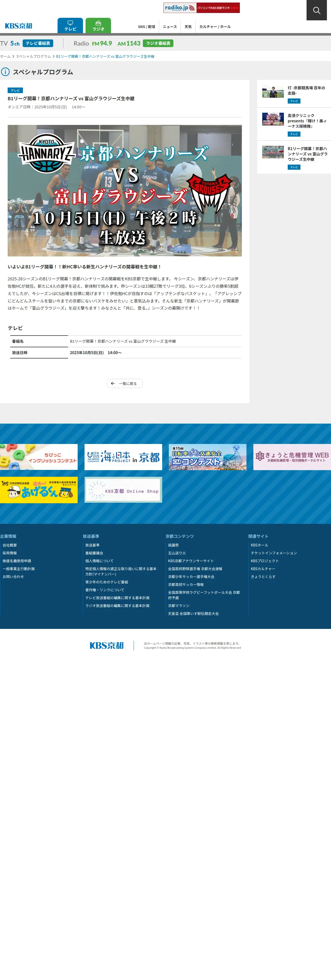Open 全国高校野球選手権 京都大会速報 link
This screenshot has width=331, height=980.
click(195, 569)
